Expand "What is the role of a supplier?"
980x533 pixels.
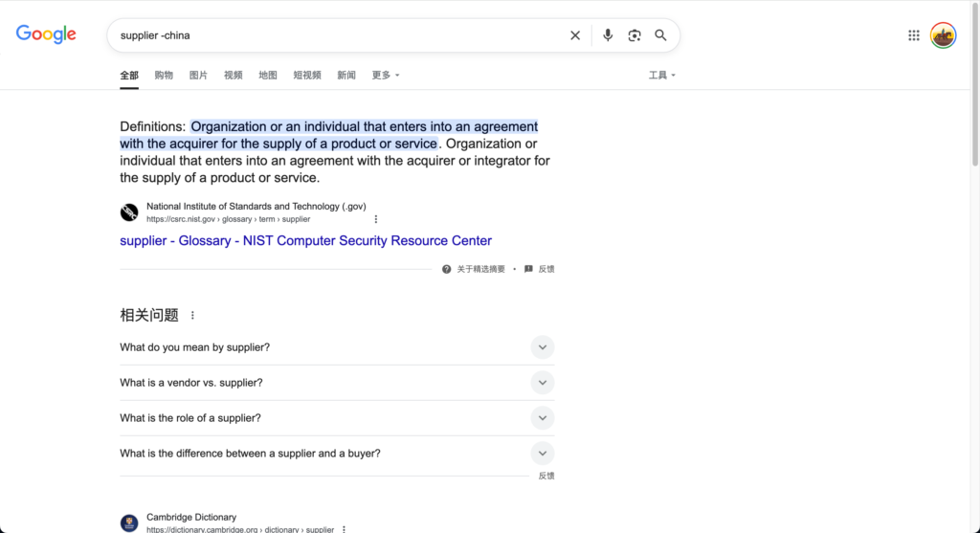tap(337, 418)
